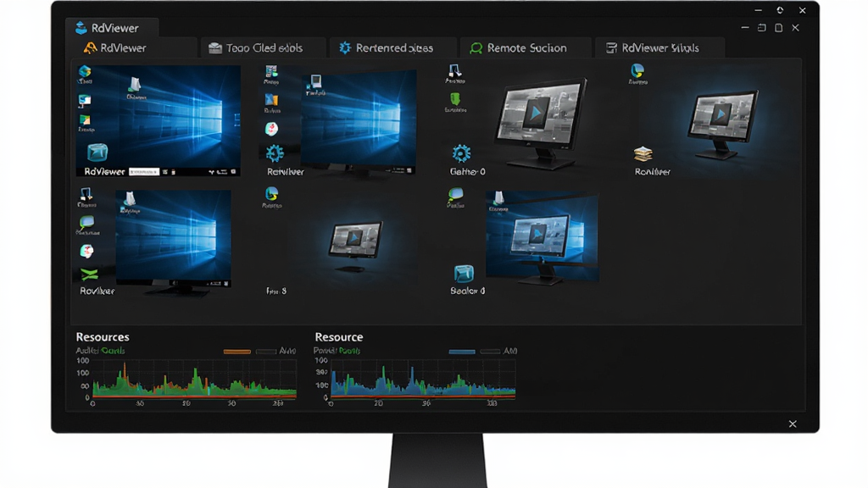868x488 pixels.
Task: Click the green-and-orange Resources usage graph
Action: point(194,379)
